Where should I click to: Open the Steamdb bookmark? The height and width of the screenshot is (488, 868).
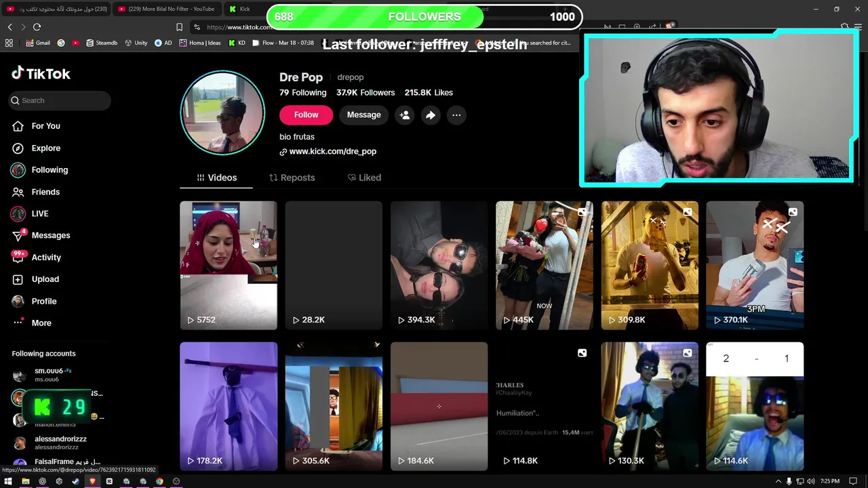click(x=102, y=43)
